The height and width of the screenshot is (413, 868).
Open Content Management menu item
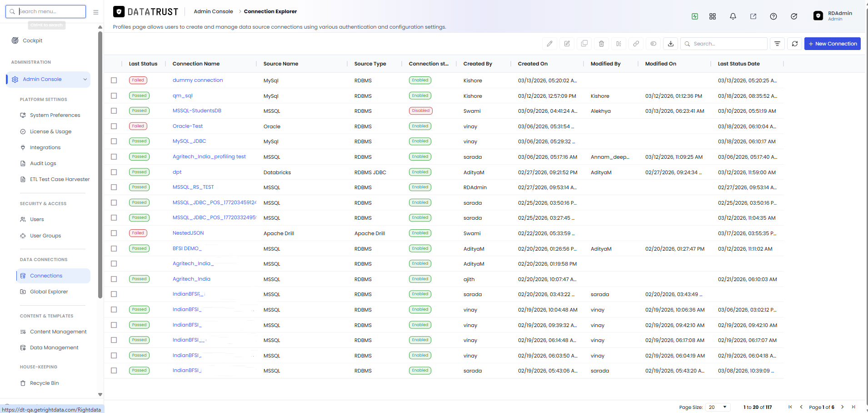click(58, 332)
